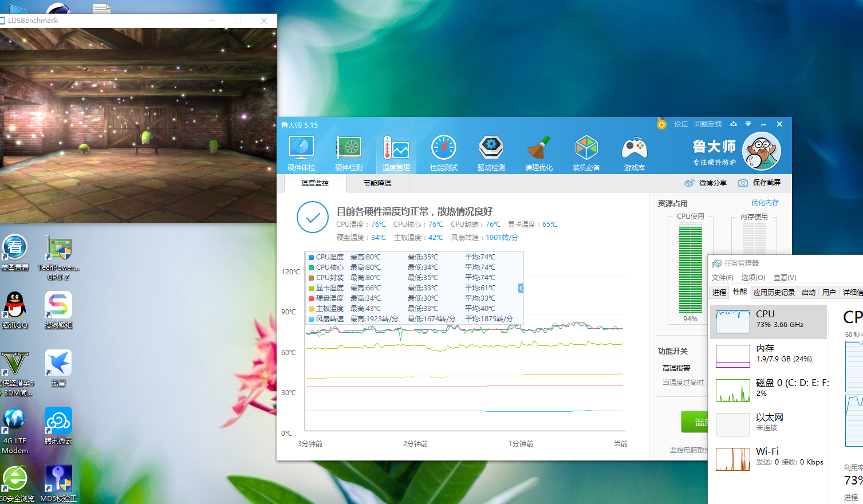863x504 pixels.
Task: Switch to 进程 tab in Task Manager
Action: 719,292
